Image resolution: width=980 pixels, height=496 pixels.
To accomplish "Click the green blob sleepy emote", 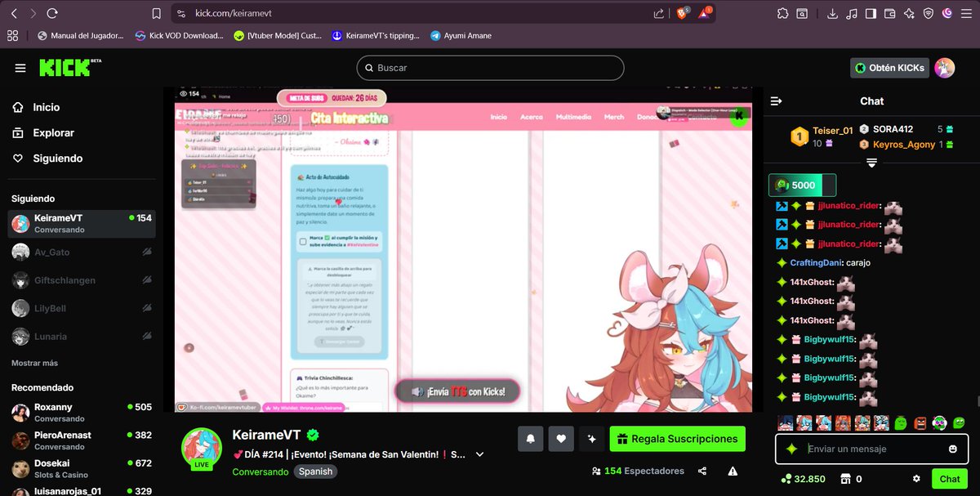I will tap(901, 423).
